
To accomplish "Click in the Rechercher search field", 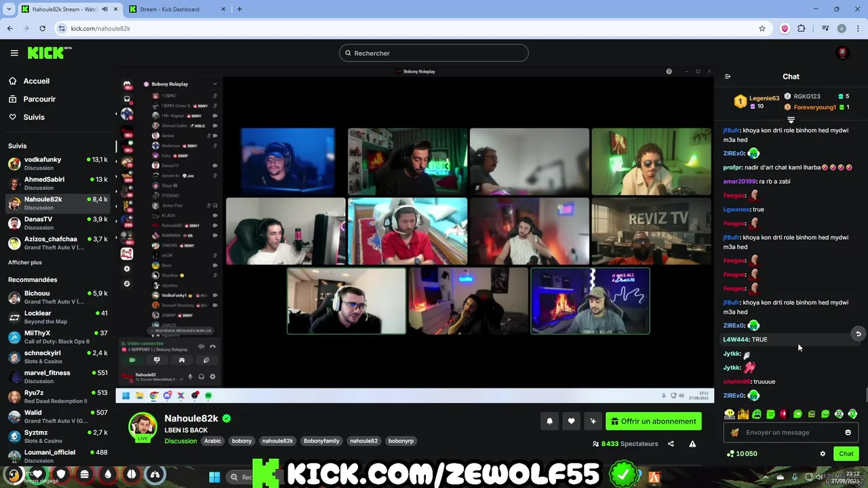I will 434,53.
